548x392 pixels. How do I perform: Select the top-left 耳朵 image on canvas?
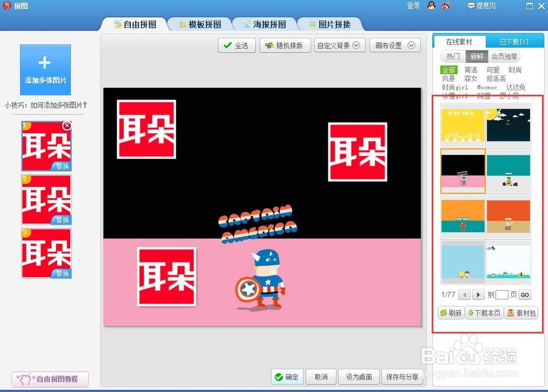(146, 129)
